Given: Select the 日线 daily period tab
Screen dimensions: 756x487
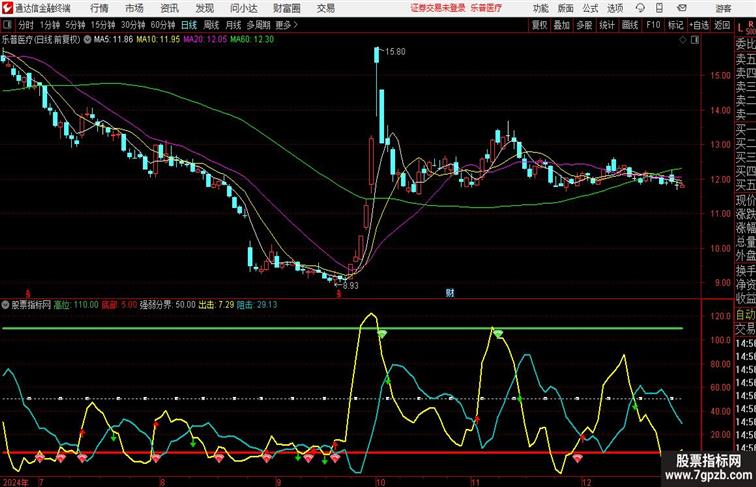Looking at the screenshot, I should point(189,25).
